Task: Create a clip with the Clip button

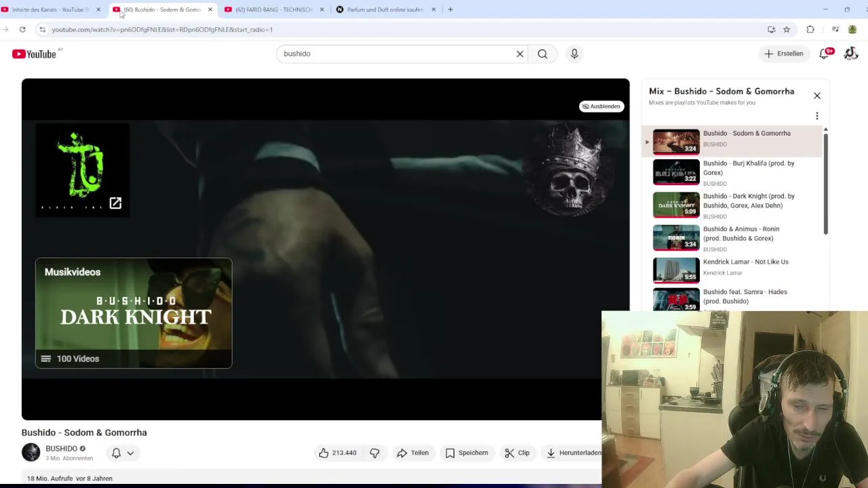Action: (517, 453)
